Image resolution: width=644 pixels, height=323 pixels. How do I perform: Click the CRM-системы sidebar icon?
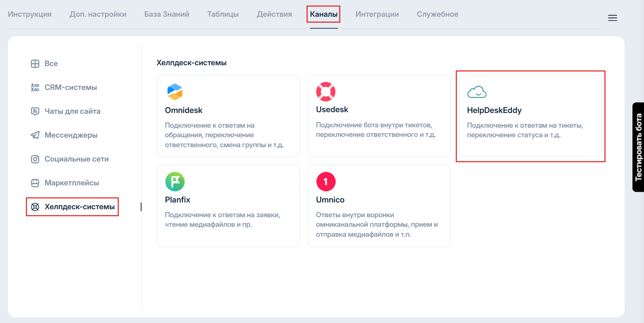(35, 88)
